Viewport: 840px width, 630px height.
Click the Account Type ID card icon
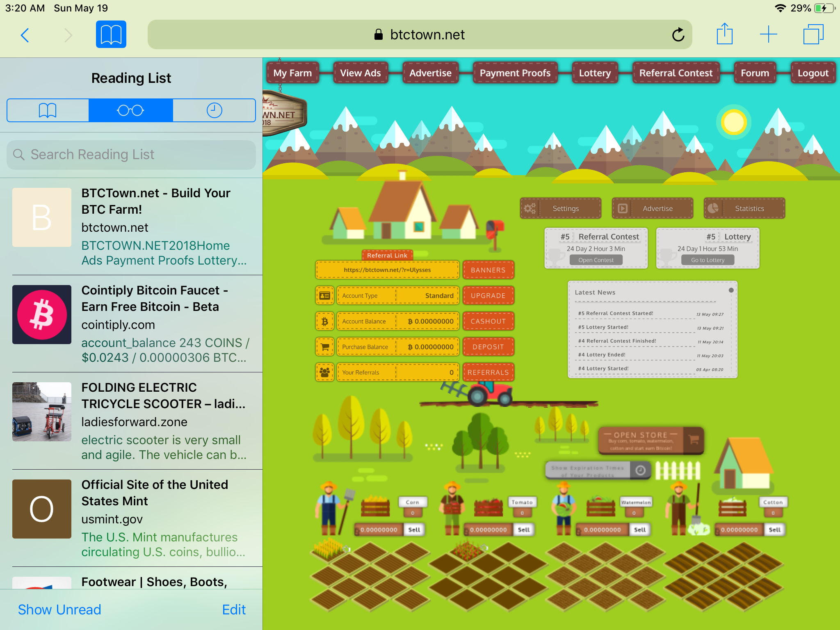(x=325, y=296)
